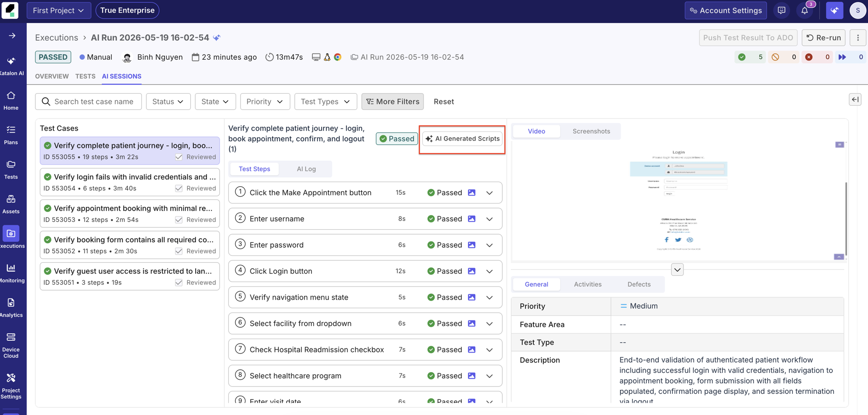Switch to the TESTS tab
The height and width of the screenshot is (415, 868).
click(85, 76)
